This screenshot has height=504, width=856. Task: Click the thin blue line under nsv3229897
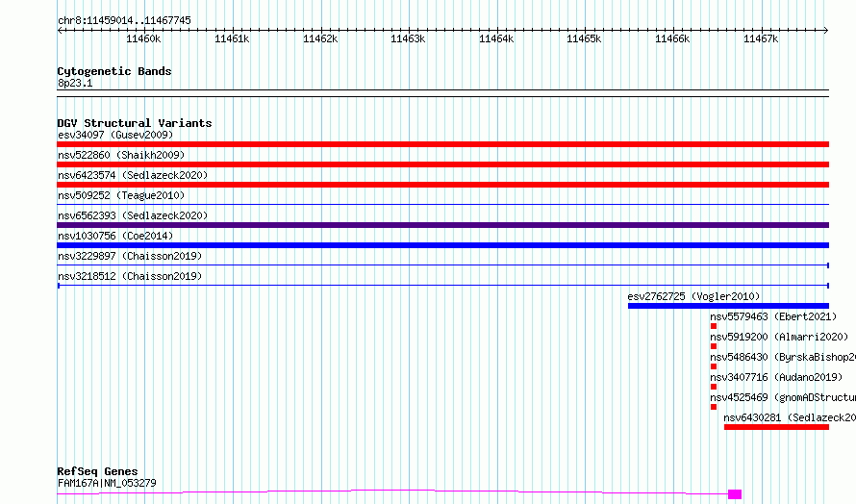pyautogui.click(x=442, y=265)
